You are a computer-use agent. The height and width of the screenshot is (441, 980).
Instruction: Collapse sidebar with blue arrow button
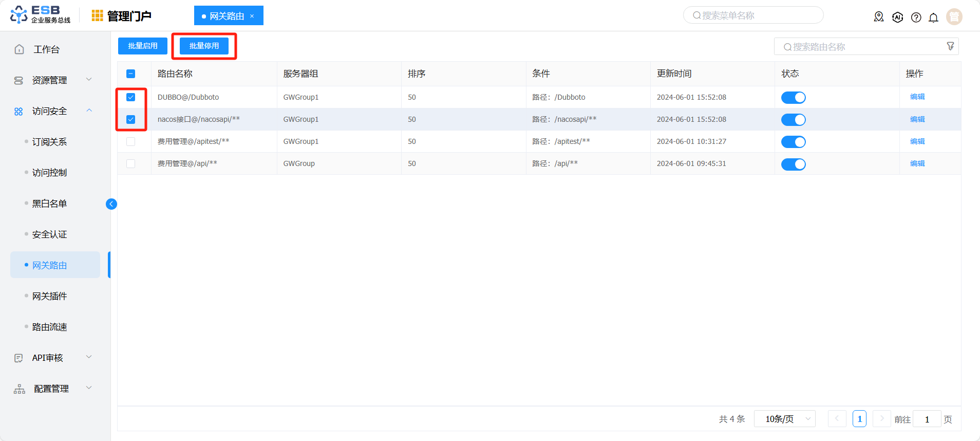tap(111, 204)
